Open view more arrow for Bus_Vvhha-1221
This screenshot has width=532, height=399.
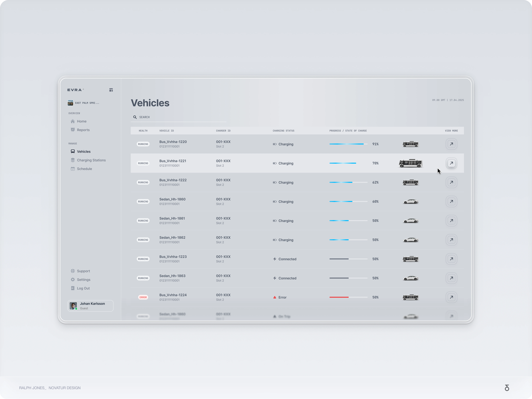click(x=451, y=163)
